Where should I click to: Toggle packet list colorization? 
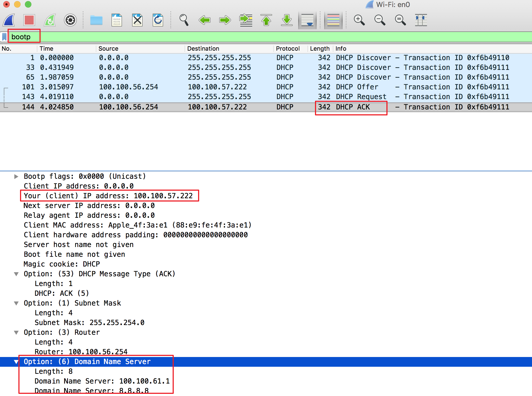point(333,20)
